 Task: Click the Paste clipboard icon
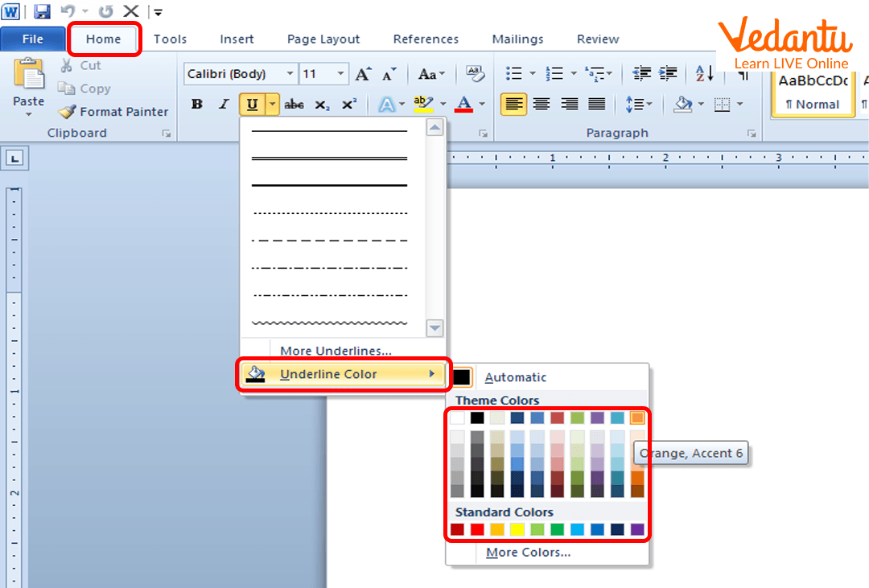29,77
